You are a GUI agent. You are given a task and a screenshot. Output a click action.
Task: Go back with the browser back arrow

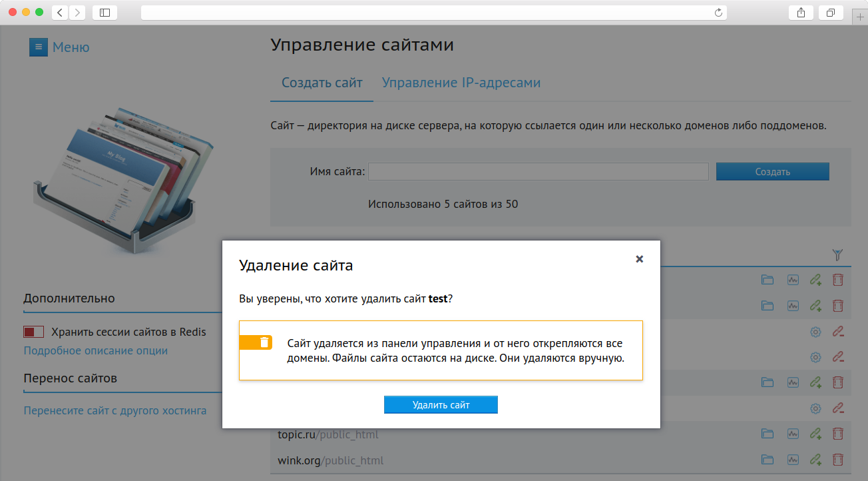coord(60,12)
